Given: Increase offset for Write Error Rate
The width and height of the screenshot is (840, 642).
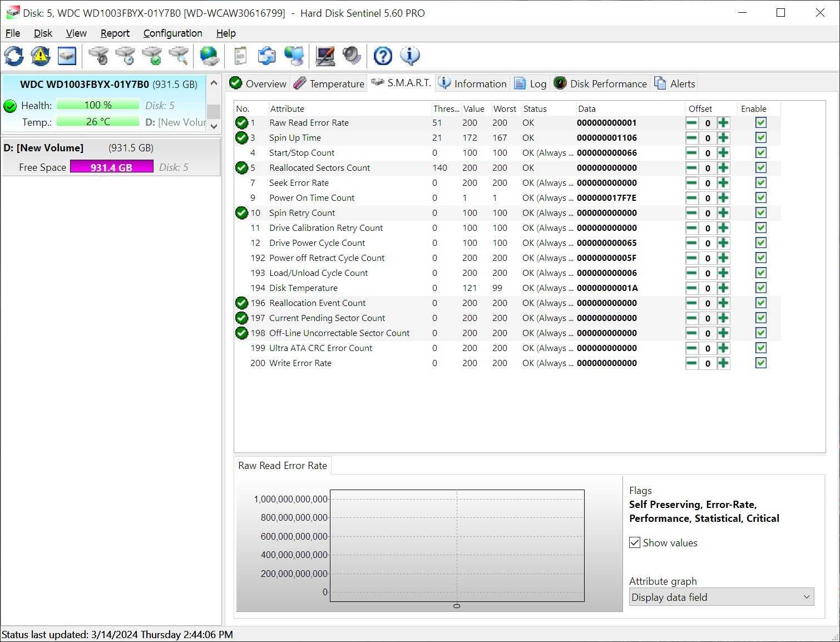Looking at the screenshot, I should click(x=723, y=363).
